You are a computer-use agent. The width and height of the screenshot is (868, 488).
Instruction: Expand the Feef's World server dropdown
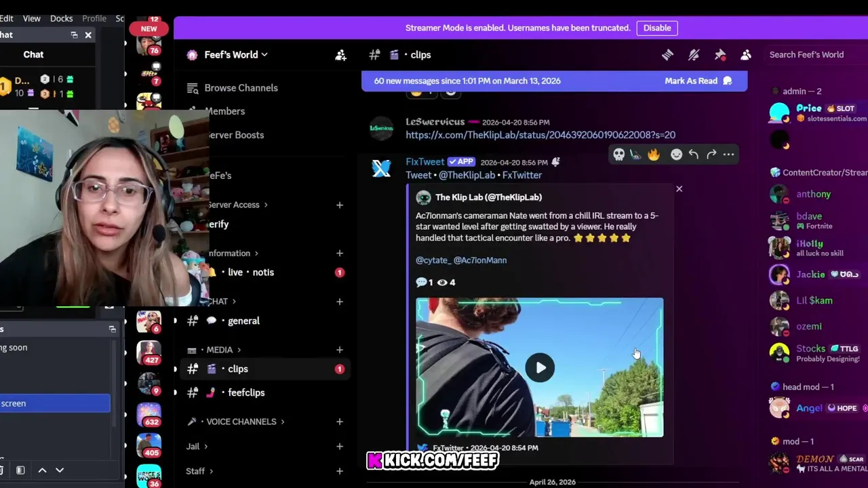coord(236,55)
